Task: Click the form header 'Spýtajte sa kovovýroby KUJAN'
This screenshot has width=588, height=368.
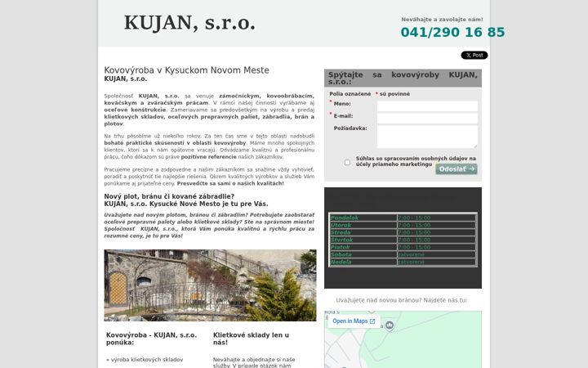Action: point(403,79)
